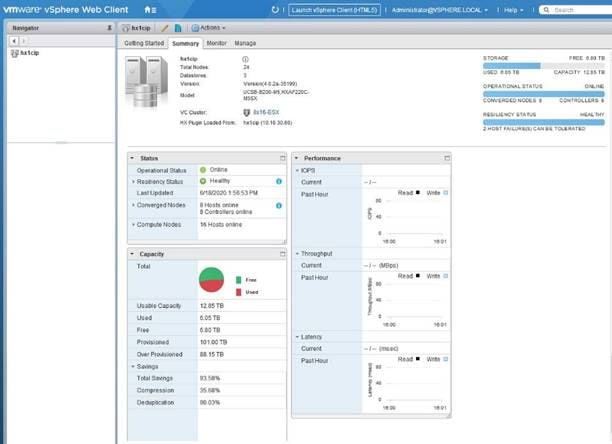Collapse the Capacity panel header arrow
The width and height of the screenshot is (612, 444).
tap(132, 254)
